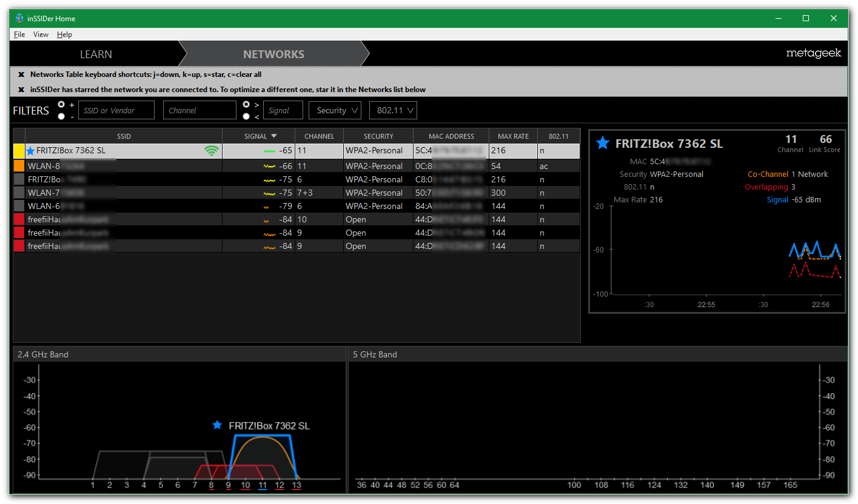Dismiss the keyboard shortcuts notice with its X
Screen dimensions: 858x504
[21, 75]
